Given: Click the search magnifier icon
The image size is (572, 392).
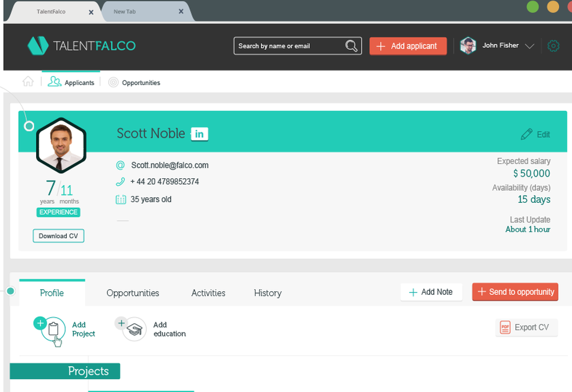Looking at the screenshot, I should (x=351, y=46).
